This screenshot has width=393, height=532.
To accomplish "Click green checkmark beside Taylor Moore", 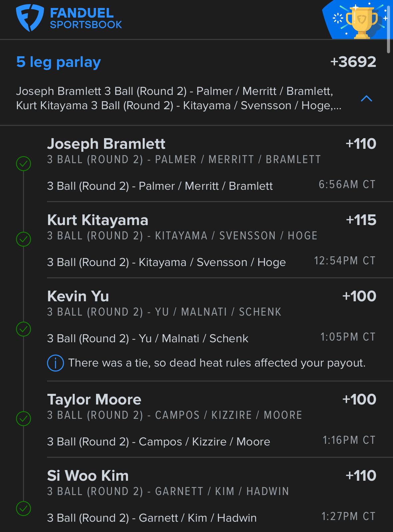I will [x=24, y=418].
